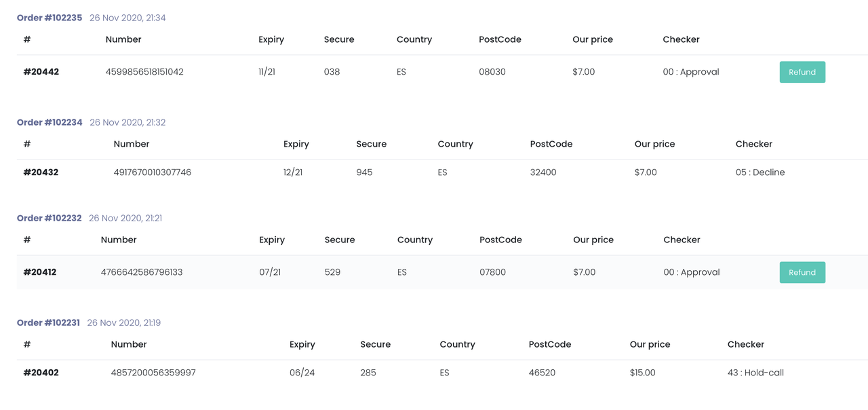Click Our price header in Order #102234
The height and width of the screenshot is (410, 868).
coord(654,144)
